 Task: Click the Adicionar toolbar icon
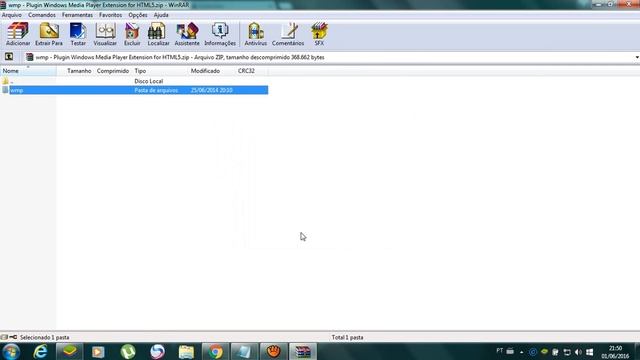[x=18, y=34]
